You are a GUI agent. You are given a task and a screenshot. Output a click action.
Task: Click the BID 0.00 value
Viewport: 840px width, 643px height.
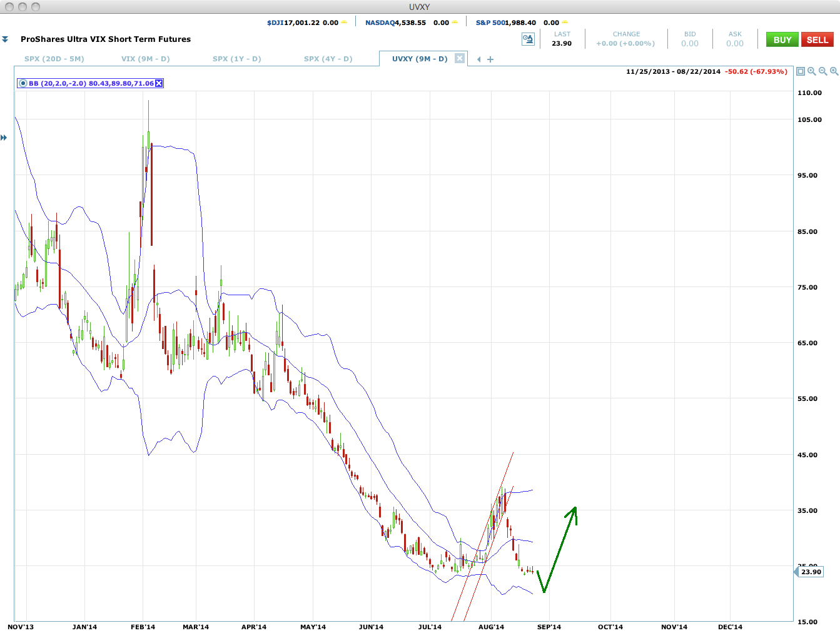[x=690, y=44]
